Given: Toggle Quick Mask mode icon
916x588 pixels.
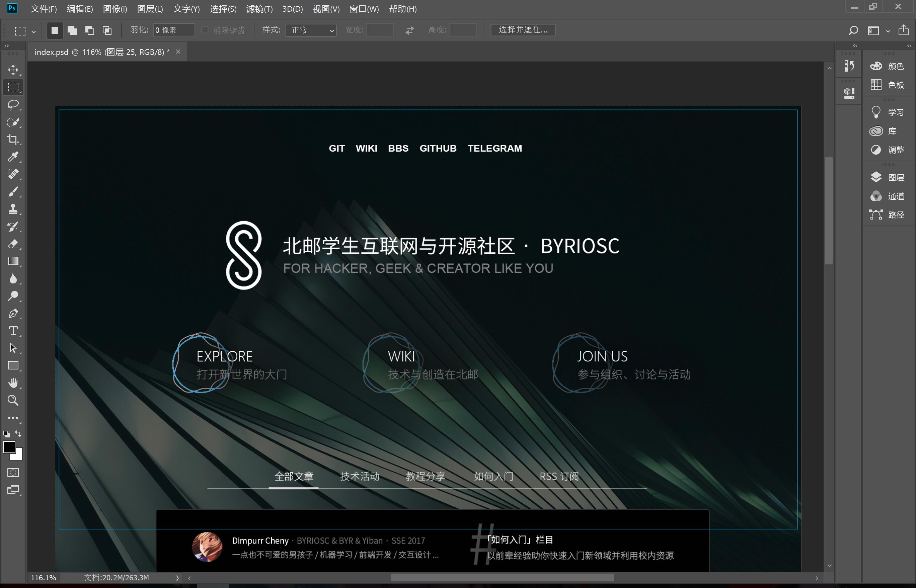Looking at the screenshot, I should (x=13, y=473).
